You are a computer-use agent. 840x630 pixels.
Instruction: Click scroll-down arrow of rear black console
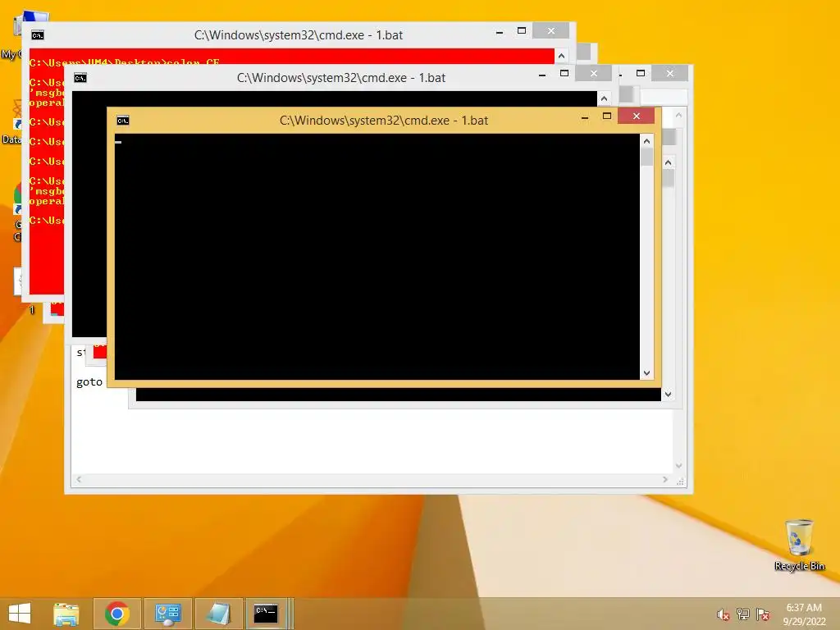668,395
